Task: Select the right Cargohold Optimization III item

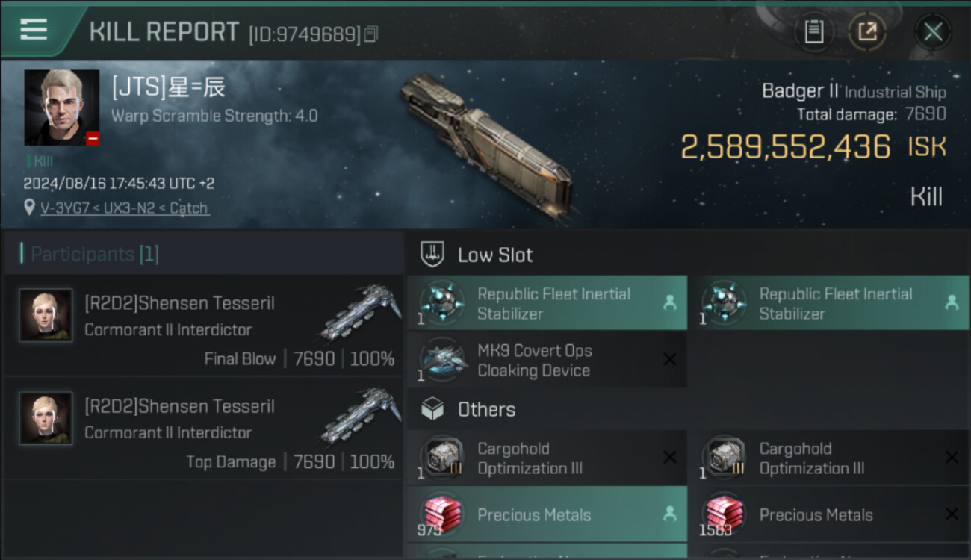Action: pyautogui.click(x=828, y=458)
